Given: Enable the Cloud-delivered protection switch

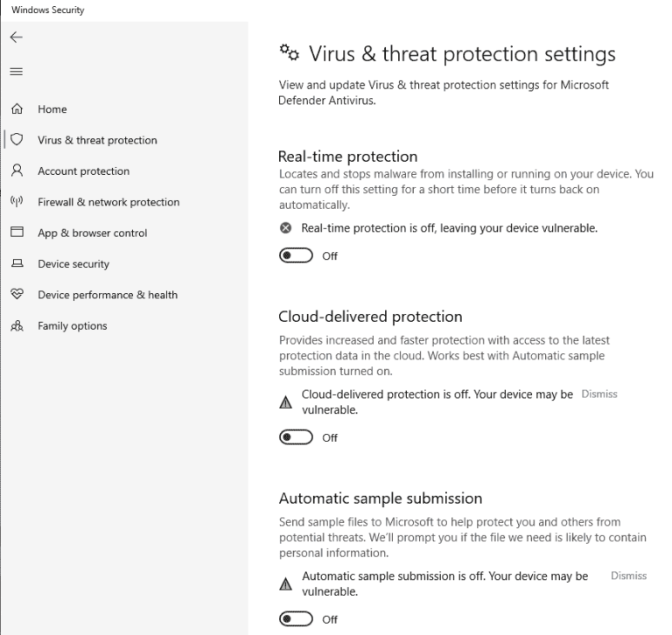Looking at the screenshot, I should click(x=296, y=437).
